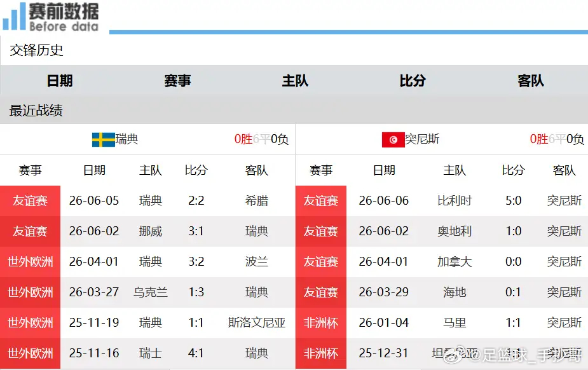The height and width of the screenshot is (370, 588).
Task: Click the home team 奥地利
Action: coord(455,231)
